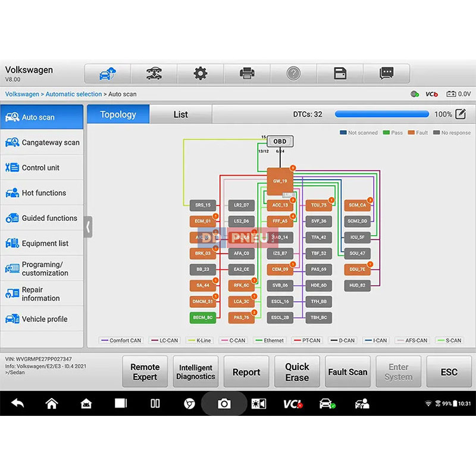Tap the back arrow in navigation bar
The height and width of the screenshot is (476, 476).
coord(17,404)
